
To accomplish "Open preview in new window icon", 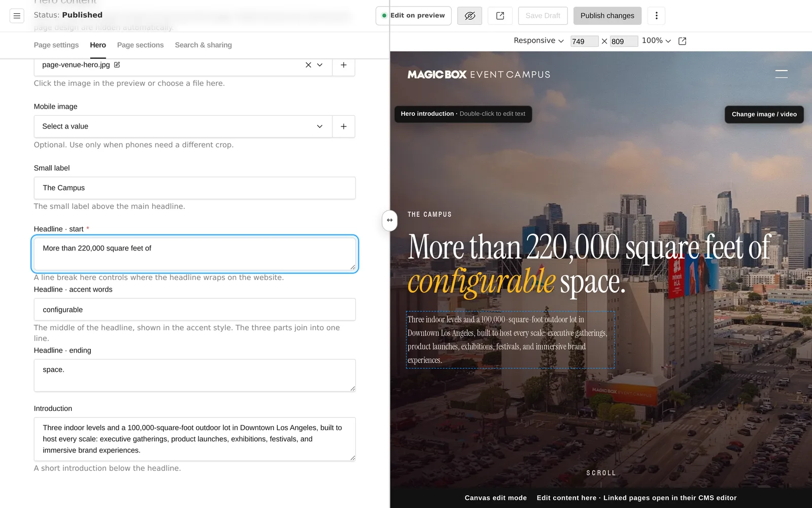I will (500, 16).
